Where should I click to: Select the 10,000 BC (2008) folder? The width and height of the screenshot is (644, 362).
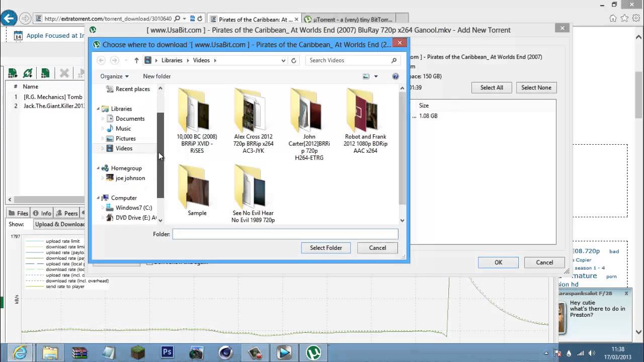coord(197,121)
